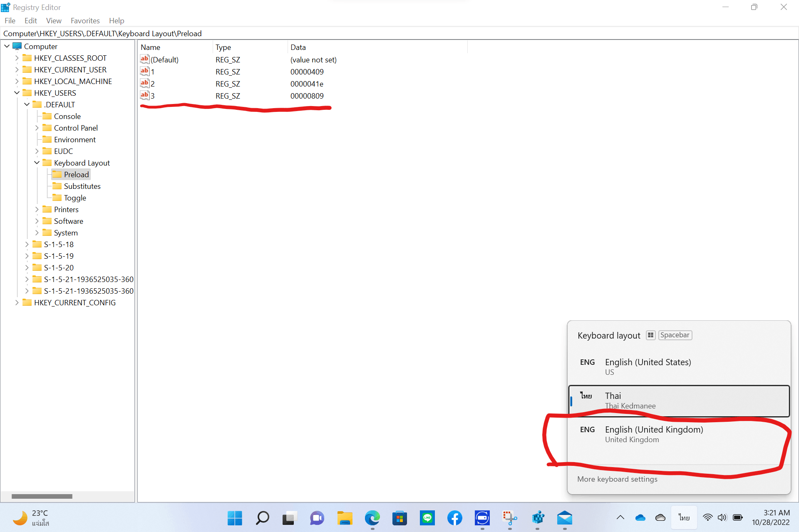Click the string value icon for entry 1
Viewport: 799px width, 532px height.
pyautogui.click(x=144, y=71)
